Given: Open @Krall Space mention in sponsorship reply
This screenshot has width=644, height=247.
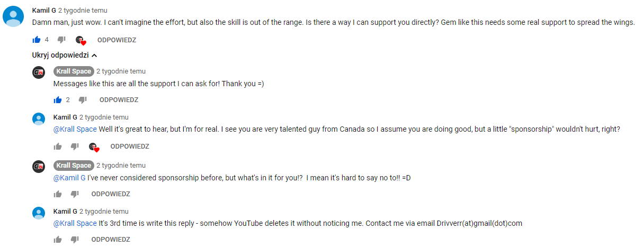Looking at the screenshot, I should 75,129.
